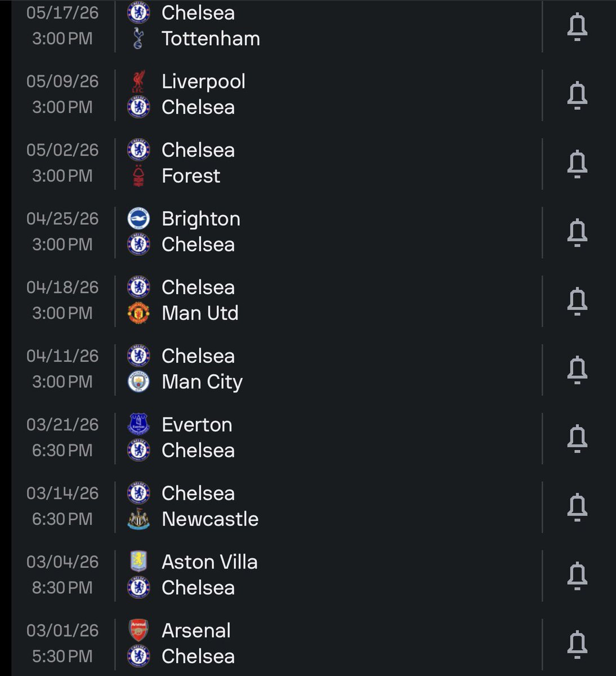
Task: Open the Man Utd team link
Action: 200,313
